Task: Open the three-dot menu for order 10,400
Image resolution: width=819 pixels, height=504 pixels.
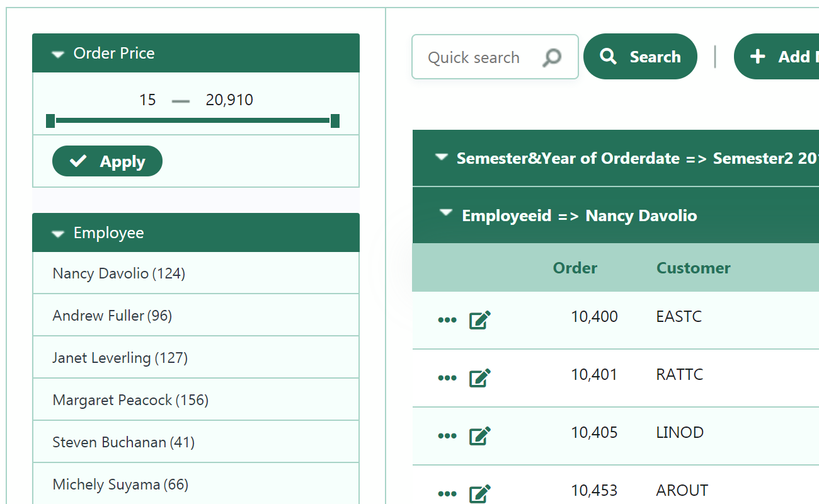Action: (447, 320)
